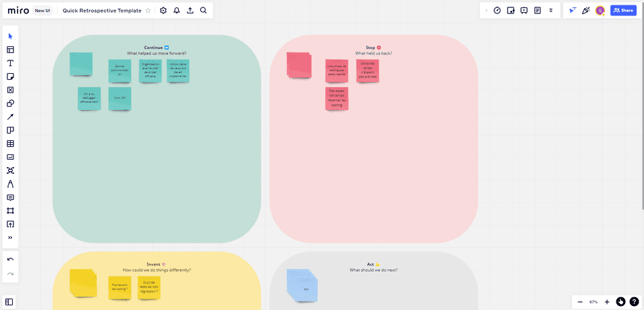Select the 'Une phase de testing' red note

[337, 71]
